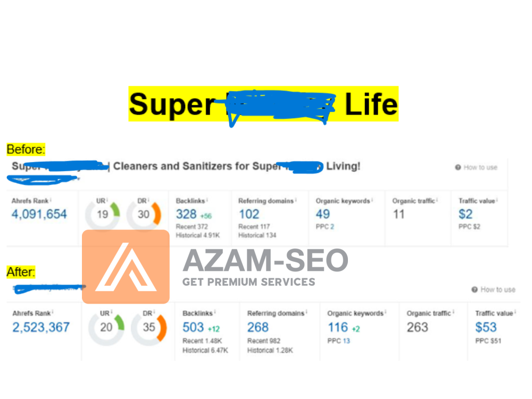Click the UR 19 gauge in Before panel
Viewport: 532px width, 399px height.
click(x=102, y=214)
